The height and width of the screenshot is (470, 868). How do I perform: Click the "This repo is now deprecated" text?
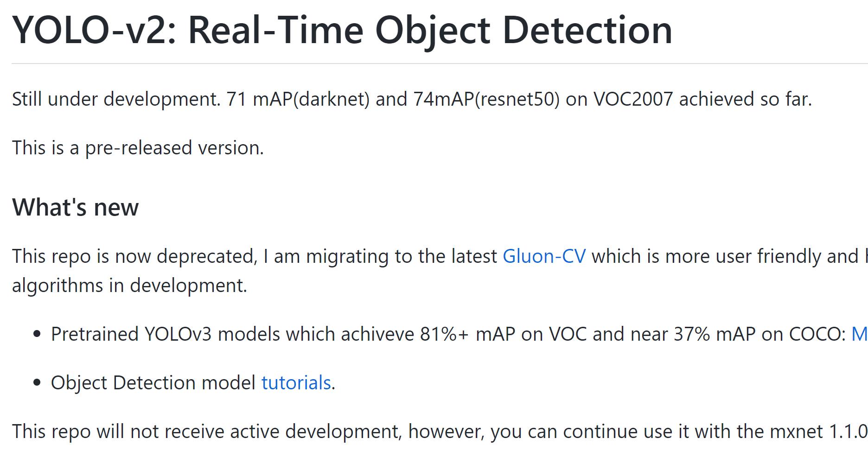click(134, 256)
